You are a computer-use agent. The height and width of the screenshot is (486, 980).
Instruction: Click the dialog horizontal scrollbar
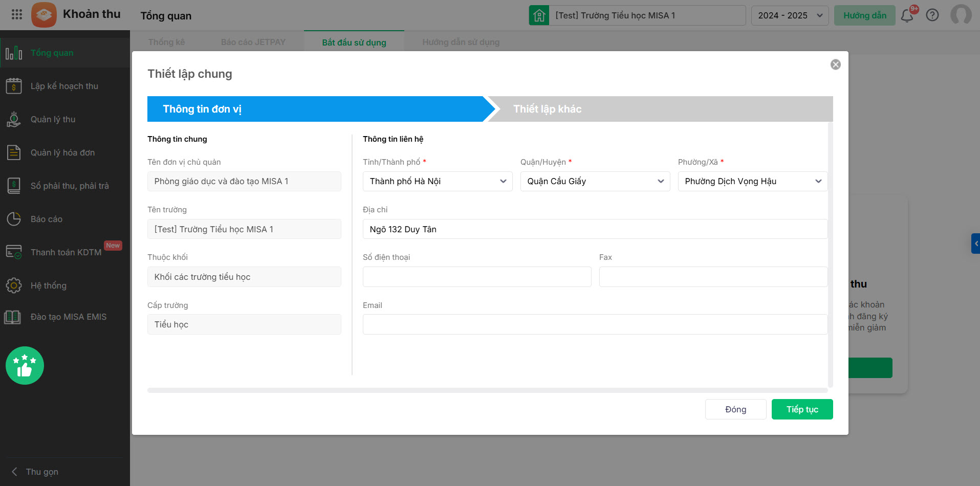click(x=488, y=390)
